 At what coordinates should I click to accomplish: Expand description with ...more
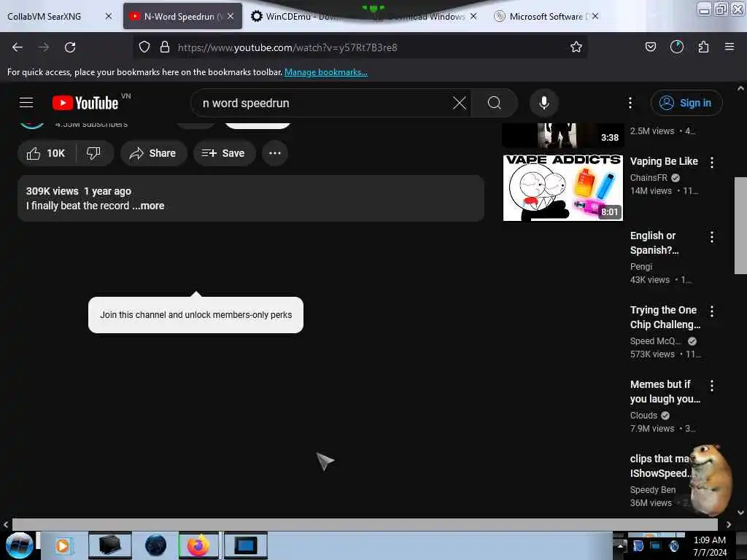(148, 206)
